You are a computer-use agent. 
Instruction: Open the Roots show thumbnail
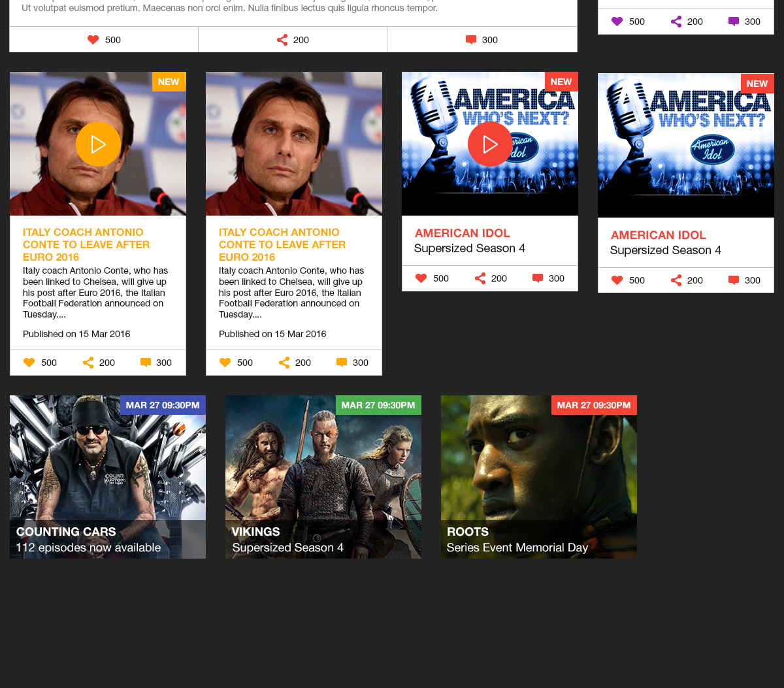tap(539, 477)
